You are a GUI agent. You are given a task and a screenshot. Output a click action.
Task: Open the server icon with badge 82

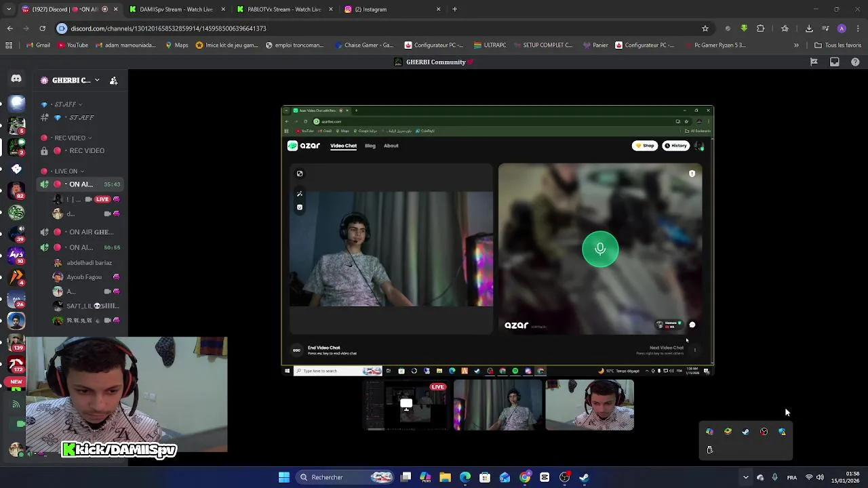pos(17,190)
